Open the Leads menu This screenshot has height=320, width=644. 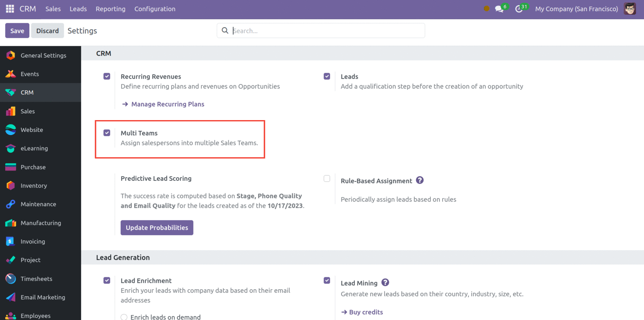pos(78,9)
